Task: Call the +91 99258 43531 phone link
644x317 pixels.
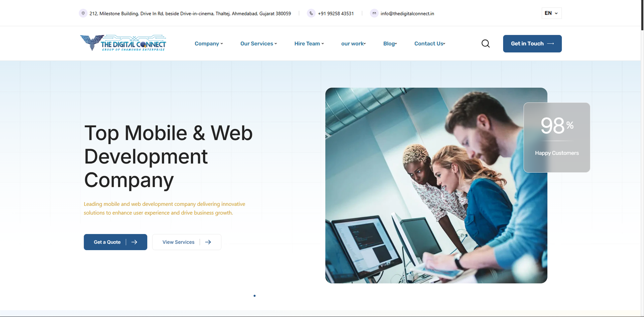Action: tap(336, 14)
